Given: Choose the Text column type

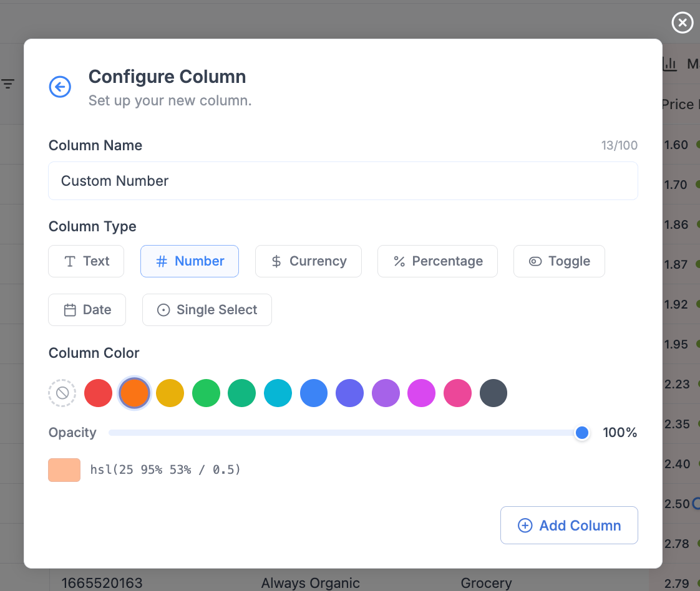Looking at the screenshot, I should (86, 261).
